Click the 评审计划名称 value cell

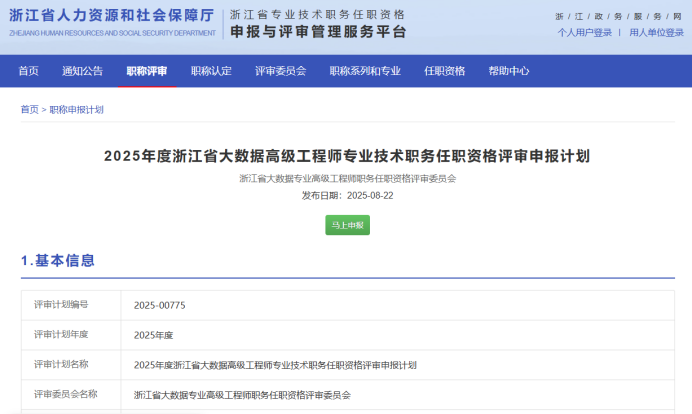[x=275, y=365]
